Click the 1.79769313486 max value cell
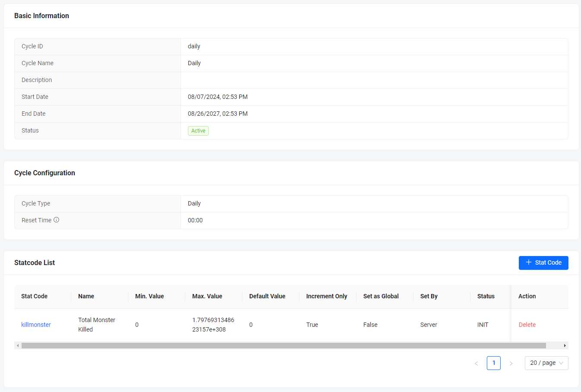Viewport: 581px width, 392px height. pyautogui.click(x=213, y=325)
